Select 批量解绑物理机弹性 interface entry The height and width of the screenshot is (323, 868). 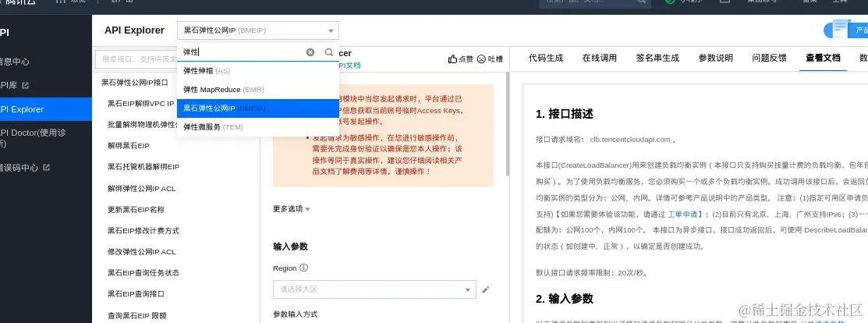(x=140, y=125)
